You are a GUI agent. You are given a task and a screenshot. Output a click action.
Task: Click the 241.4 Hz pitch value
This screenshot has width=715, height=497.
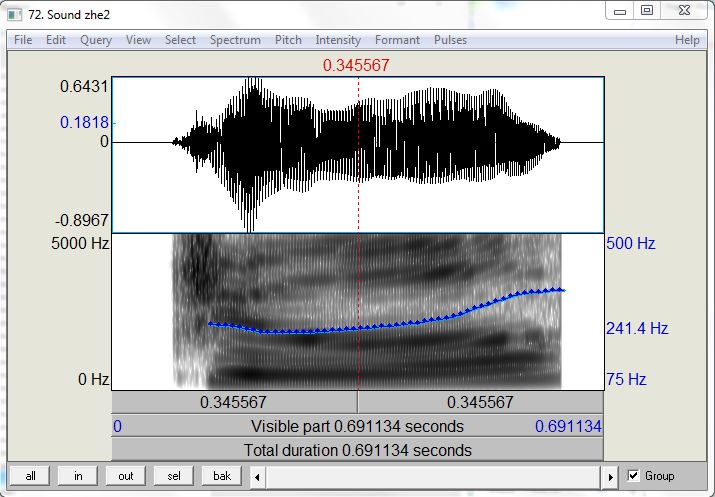(x=637, y=328)
